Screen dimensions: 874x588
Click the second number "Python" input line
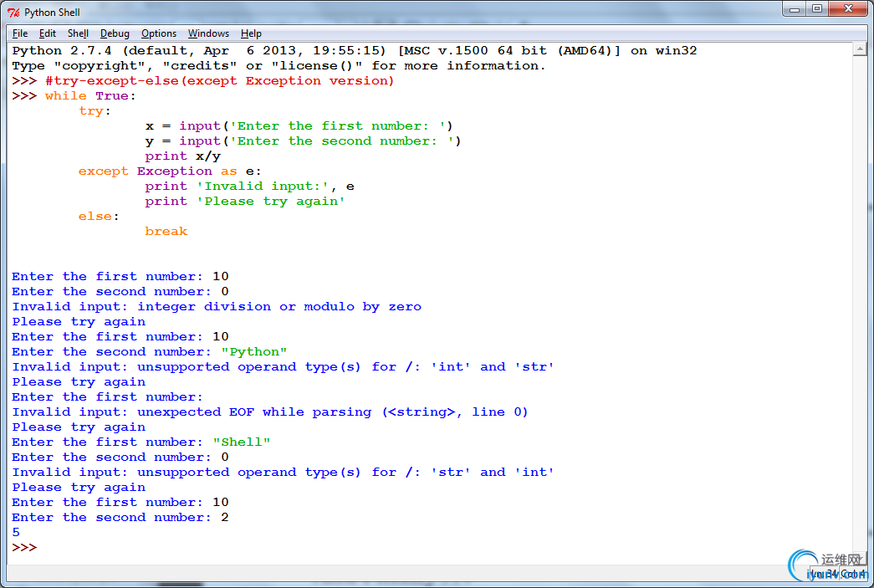point(150,351)
